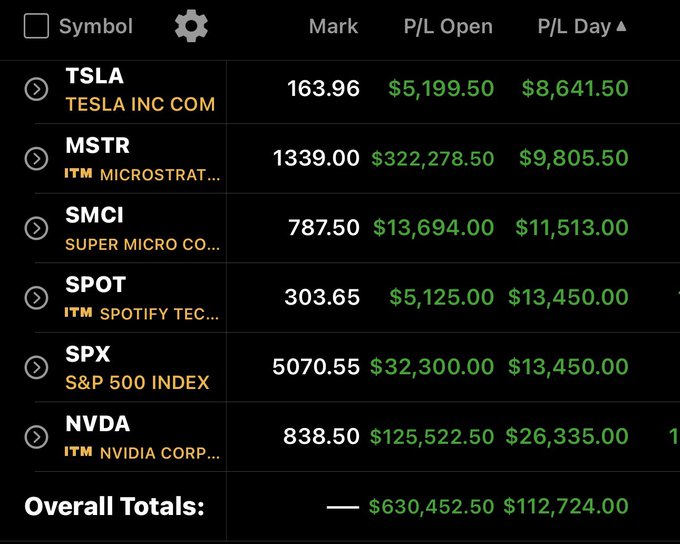
Task: Open the column settings gear icon
Action: [x=191, y=26]
